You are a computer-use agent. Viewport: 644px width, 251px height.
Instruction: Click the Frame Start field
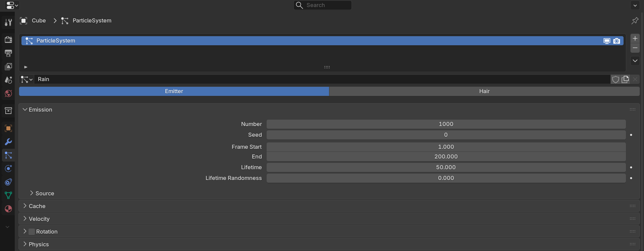click(446, 147)
